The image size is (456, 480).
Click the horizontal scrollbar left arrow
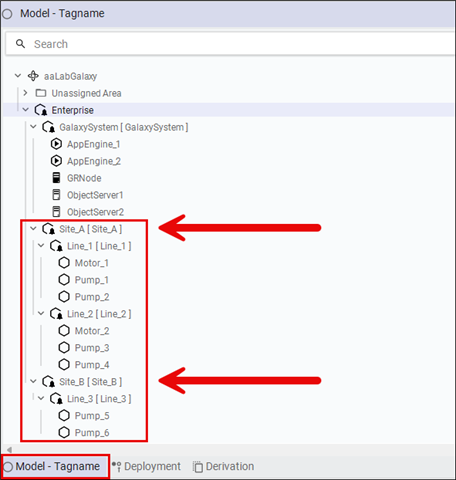pos(9,450)
